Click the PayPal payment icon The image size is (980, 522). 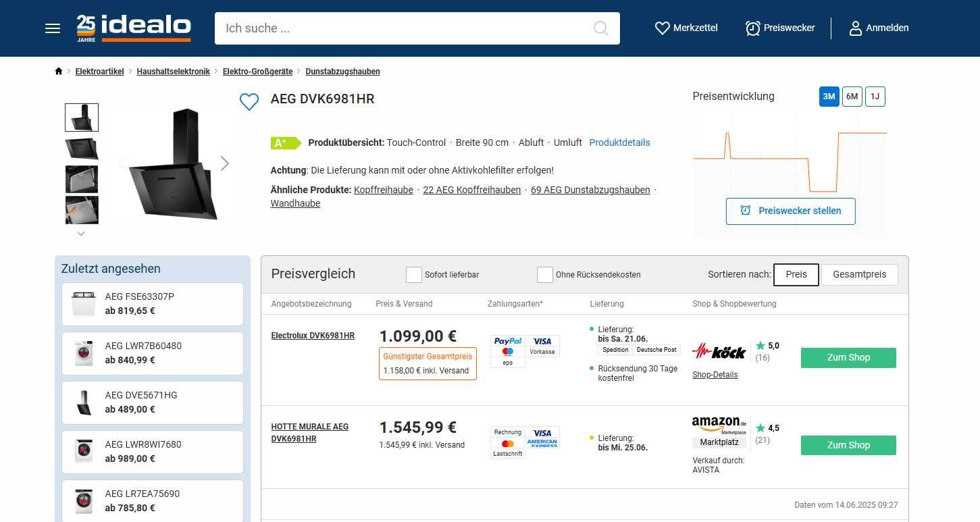(x=508, y=341)
